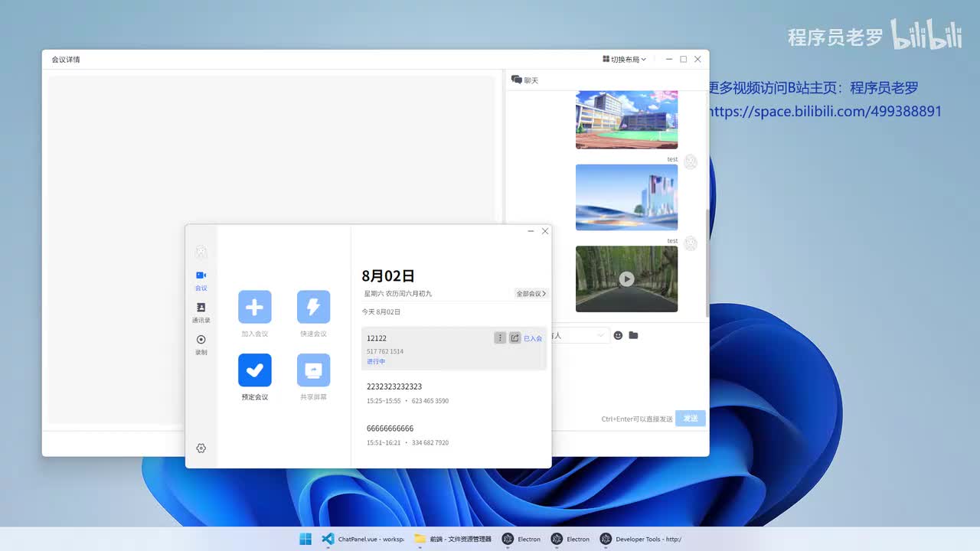Play the tree-lined road video in chat

[x=626, y=279]
